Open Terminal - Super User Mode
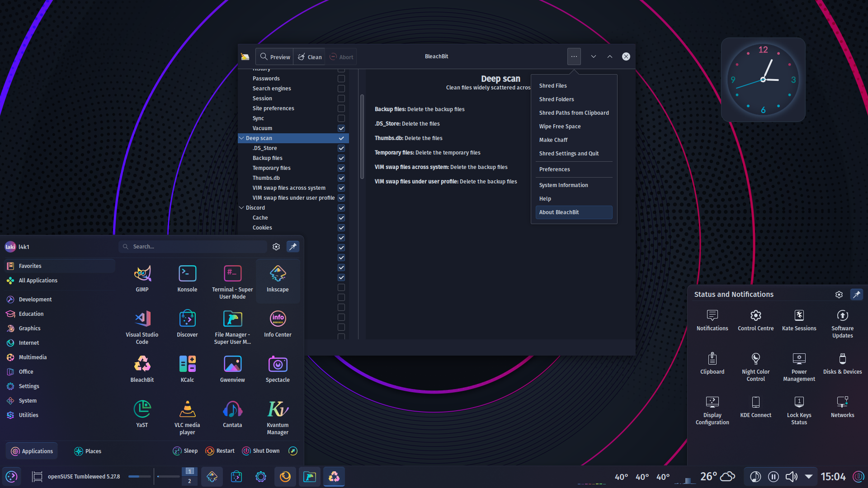Viewport: 868px width, 488px height. point(232,282)
